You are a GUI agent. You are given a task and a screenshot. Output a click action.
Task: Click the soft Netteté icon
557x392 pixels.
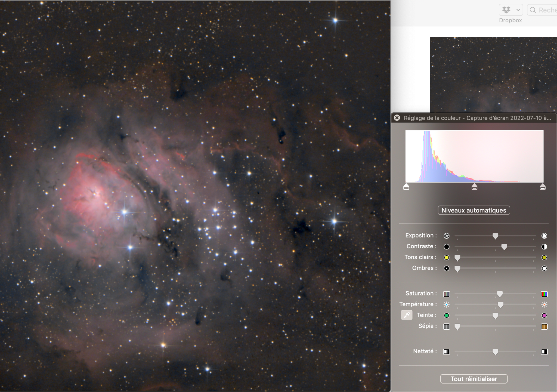click(x=447, y=352)
